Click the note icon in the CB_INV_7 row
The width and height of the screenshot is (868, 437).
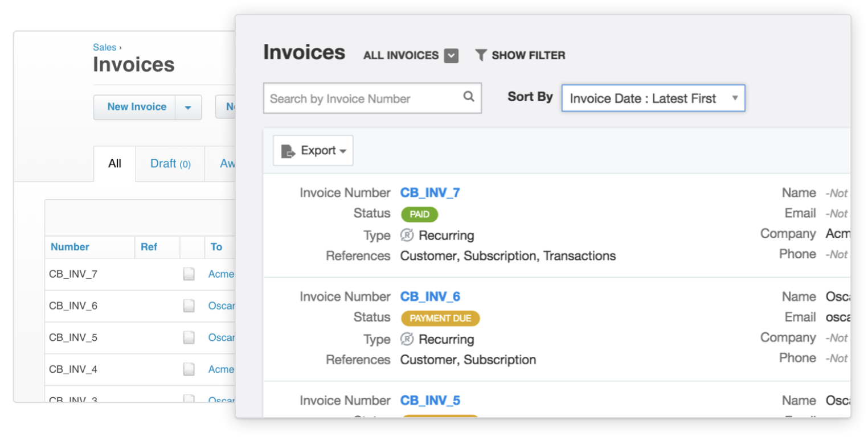[189, 274]
